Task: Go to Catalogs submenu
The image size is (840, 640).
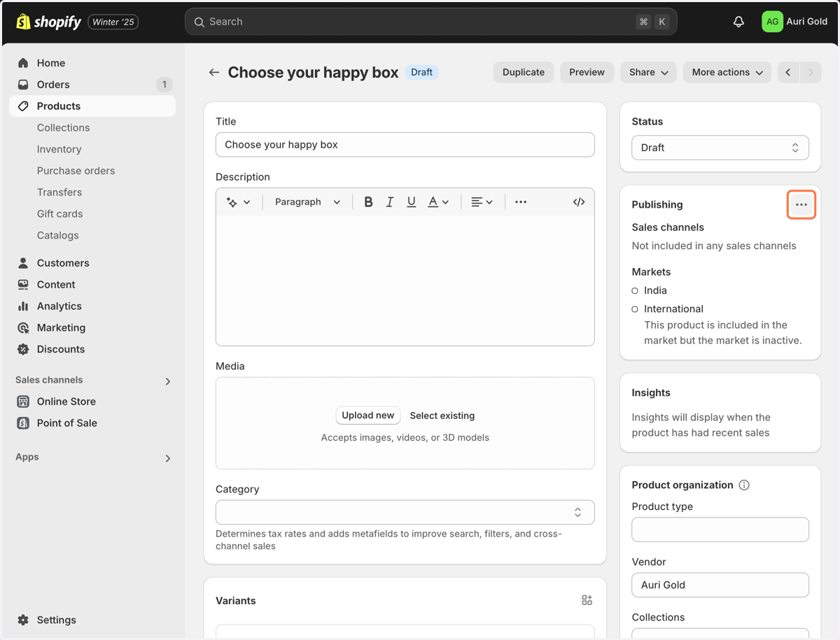Action: click(x=57, y=236)
